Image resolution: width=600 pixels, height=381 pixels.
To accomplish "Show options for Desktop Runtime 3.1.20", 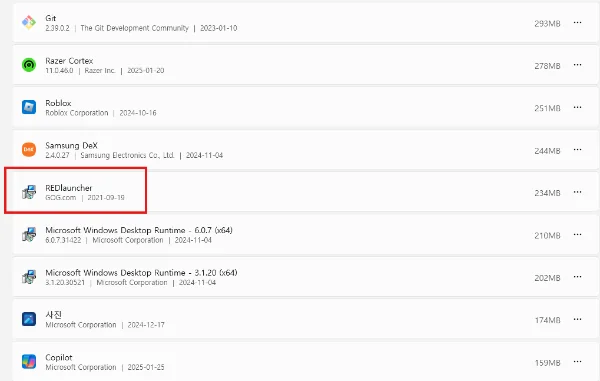I will pyautogui.click(x=577, y=277).
